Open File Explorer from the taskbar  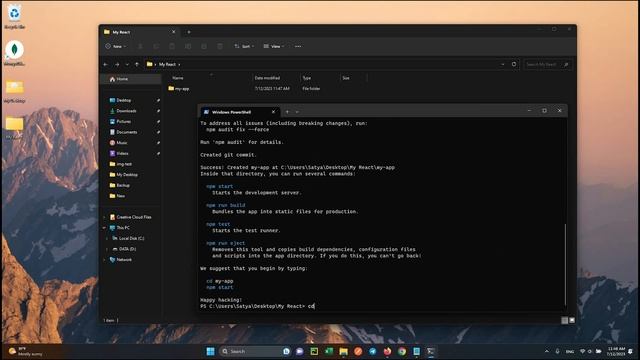point(344,351)
